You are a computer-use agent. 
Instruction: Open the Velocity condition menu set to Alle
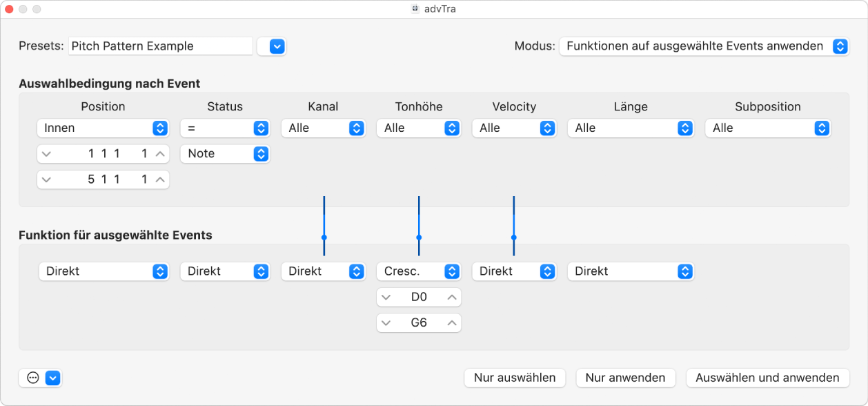pos(514,128)
